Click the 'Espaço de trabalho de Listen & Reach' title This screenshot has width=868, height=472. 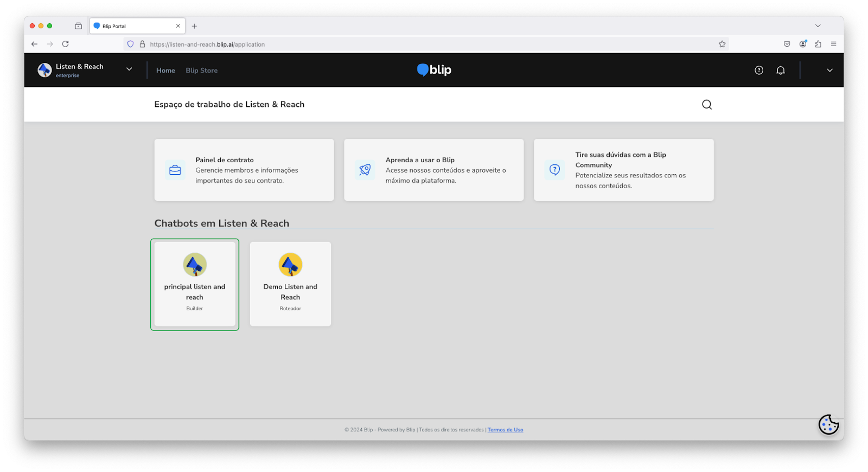(x=229, y=105)
